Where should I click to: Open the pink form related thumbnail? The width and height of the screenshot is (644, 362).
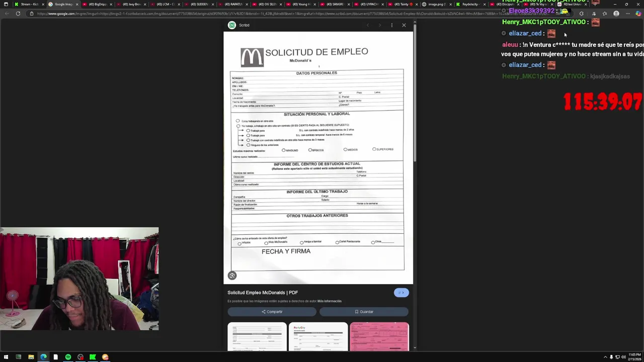[x=379, y=337]
